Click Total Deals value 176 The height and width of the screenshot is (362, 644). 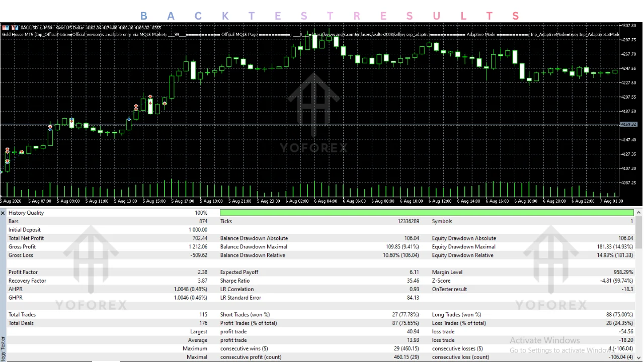coord(203,324)
